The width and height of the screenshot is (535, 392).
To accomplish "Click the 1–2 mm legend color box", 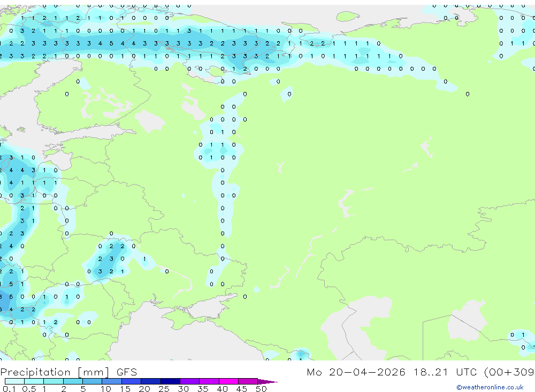I will 53,381.
